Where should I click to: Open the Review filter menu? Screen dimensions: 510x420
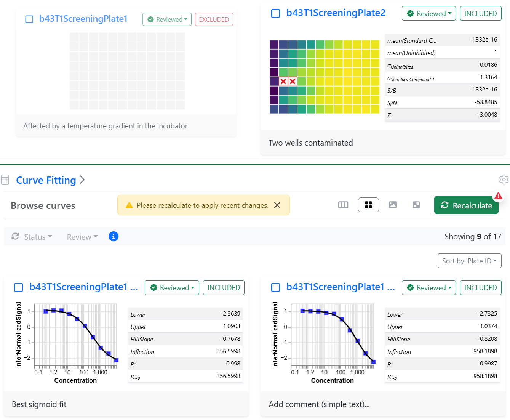(x=82, y=237)
